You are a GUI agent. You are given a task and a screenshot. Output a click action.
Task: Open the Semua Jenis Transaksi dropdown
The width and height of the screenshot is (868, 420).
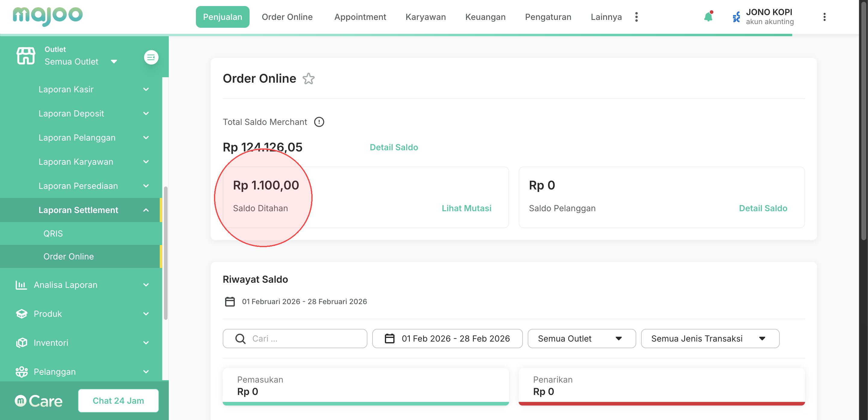710,338
